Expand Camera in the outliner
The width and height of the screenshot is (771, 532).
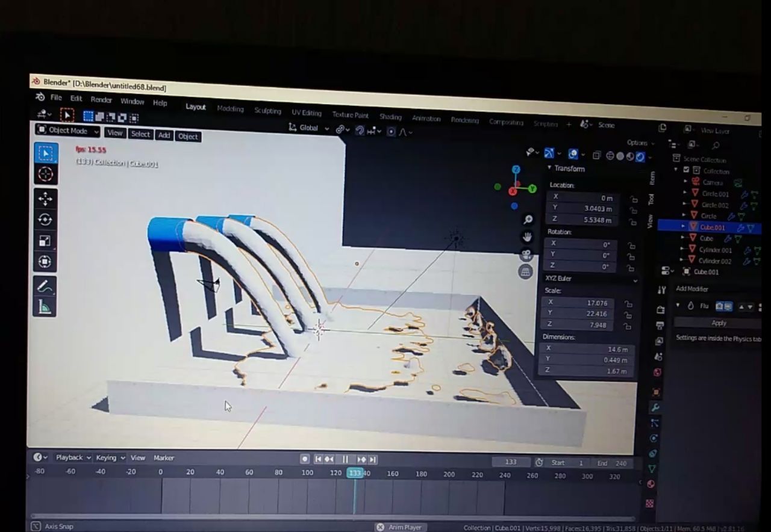tap(685, 182)
